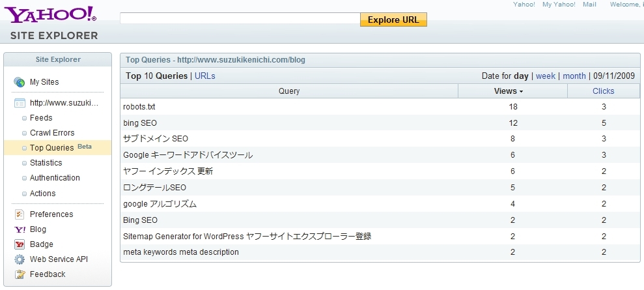
Task: Open the Badge link
Action: pos(42,244)
